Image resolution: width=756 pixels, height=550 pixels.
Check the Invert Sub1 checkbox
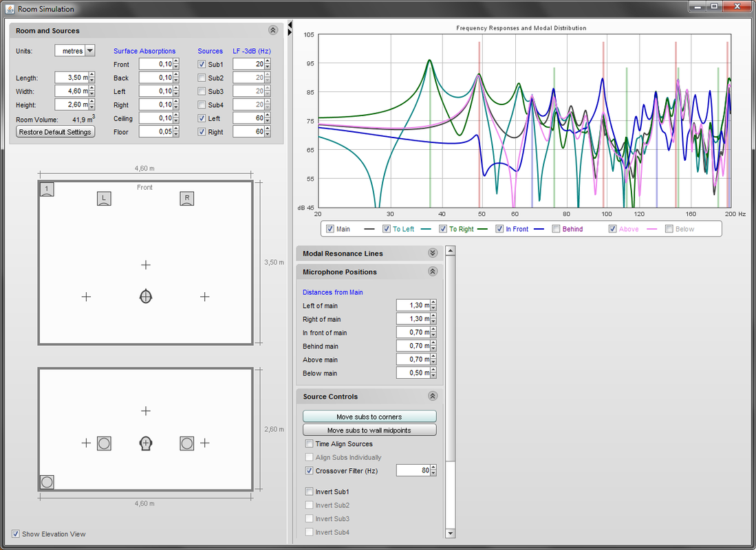click(x=309, y=492)
